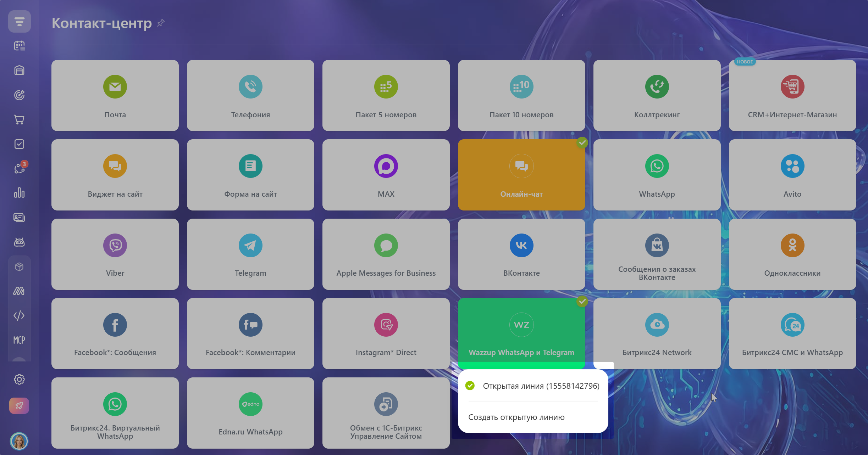This screenshot has height=455, width=868.
Task: Open the Почта connector tile
Action: coord(115,95)
